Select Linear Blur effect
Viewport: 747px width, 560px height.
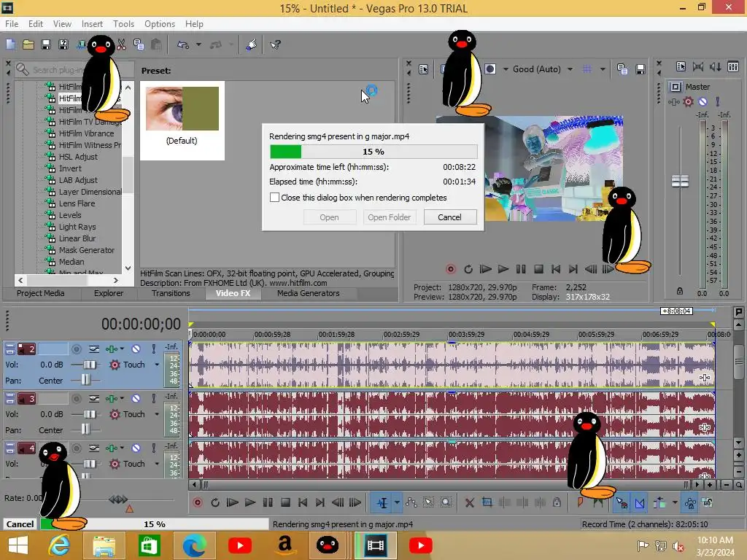tap(77, 238)
